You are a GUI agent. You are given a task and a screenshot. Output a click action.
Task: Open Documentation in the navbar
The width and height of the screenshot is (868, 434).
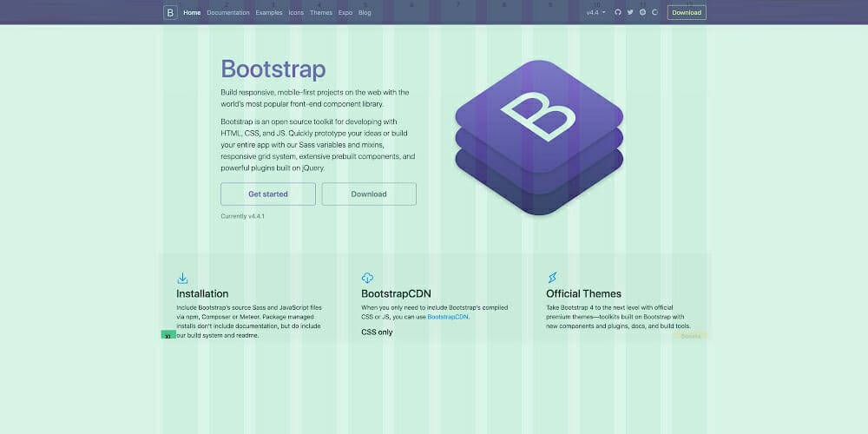tap(228, 13)
